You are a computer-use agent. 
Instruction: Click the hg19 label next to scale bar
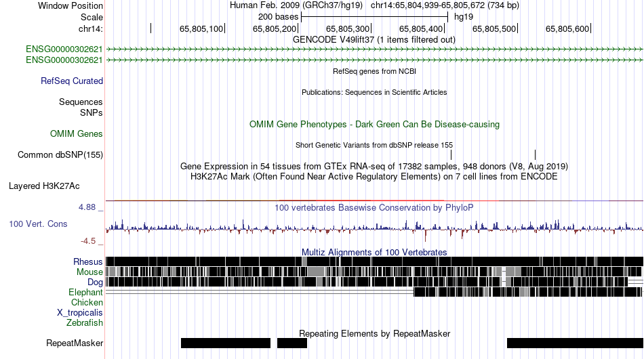pos(464,17)
